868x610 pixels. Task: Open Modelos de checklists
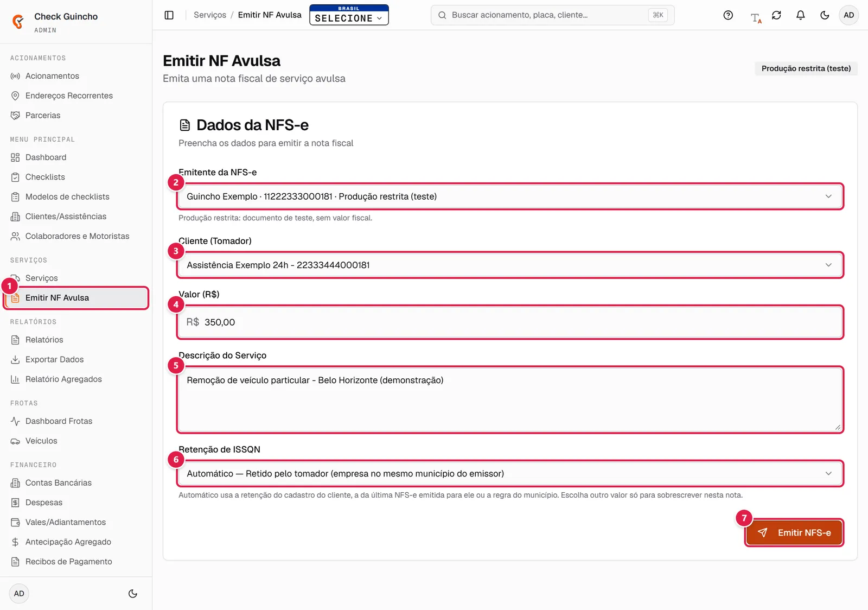pyautogui.click(x=76, y=196)
